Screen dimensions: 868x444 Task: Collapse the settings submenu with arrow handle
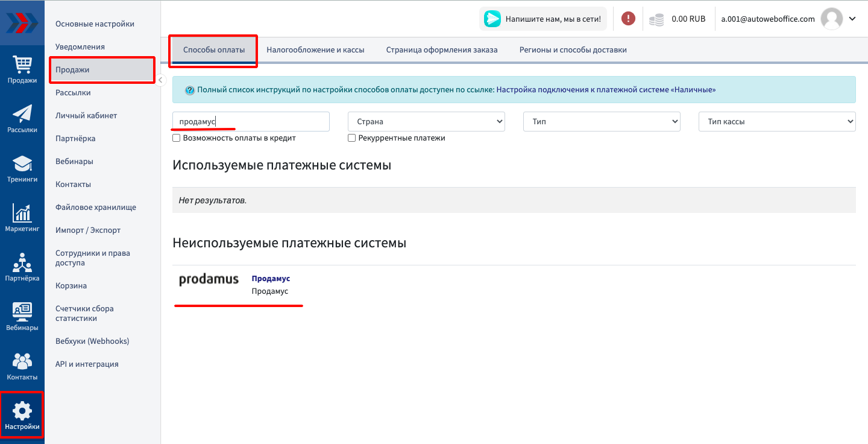coord(160,80)
